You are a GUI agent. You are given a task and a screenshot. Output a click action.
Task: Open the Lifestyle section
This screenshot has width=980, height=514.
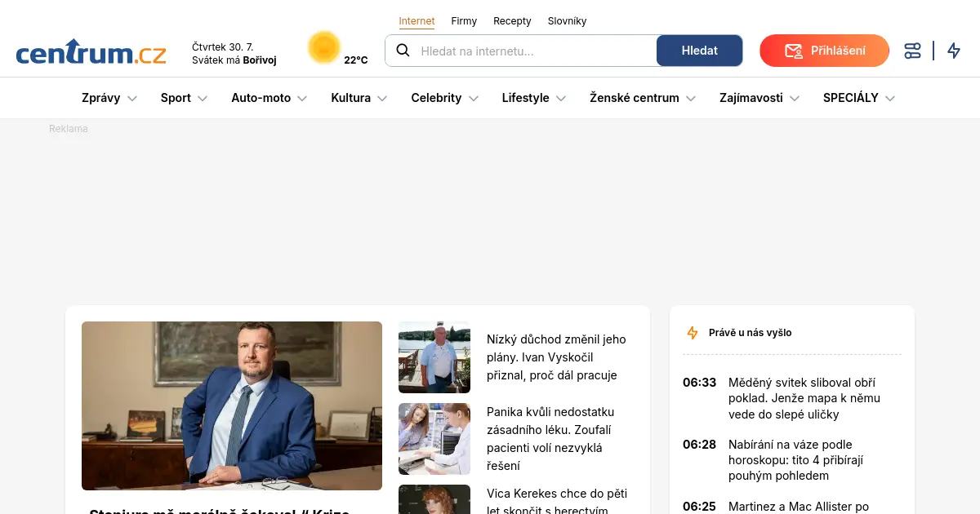coord(526,98)
